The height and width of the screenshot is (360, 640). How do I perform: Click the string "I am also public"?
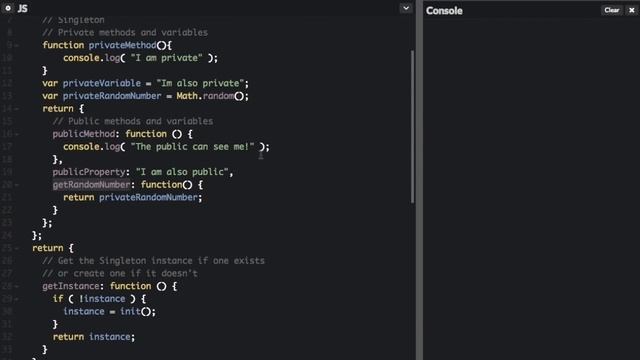pyautogui.click(x=182, y=172)
